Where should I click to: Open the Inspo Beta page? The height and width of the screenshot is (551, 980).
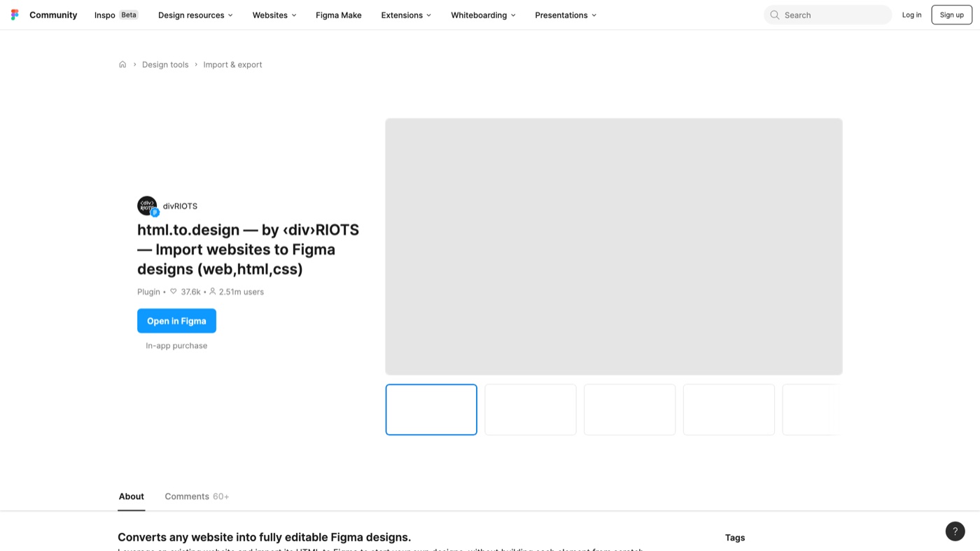116,15
